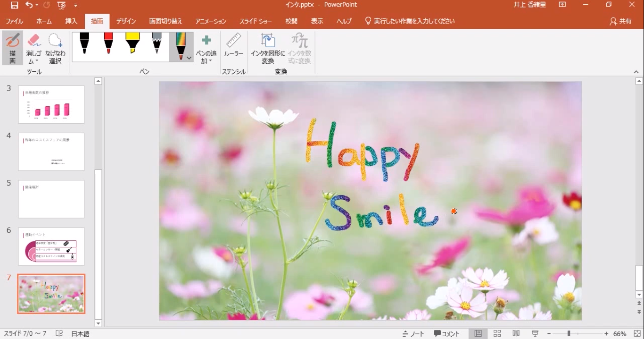
Task: Open Comments (コメント) from status bar
Action: click(x=446, y=334)
